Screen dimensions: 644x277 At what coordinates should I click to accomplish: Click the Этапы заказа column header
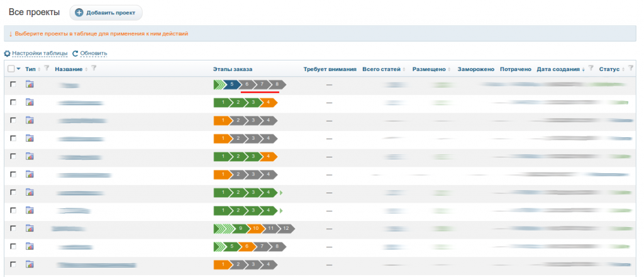pos(233,69)
